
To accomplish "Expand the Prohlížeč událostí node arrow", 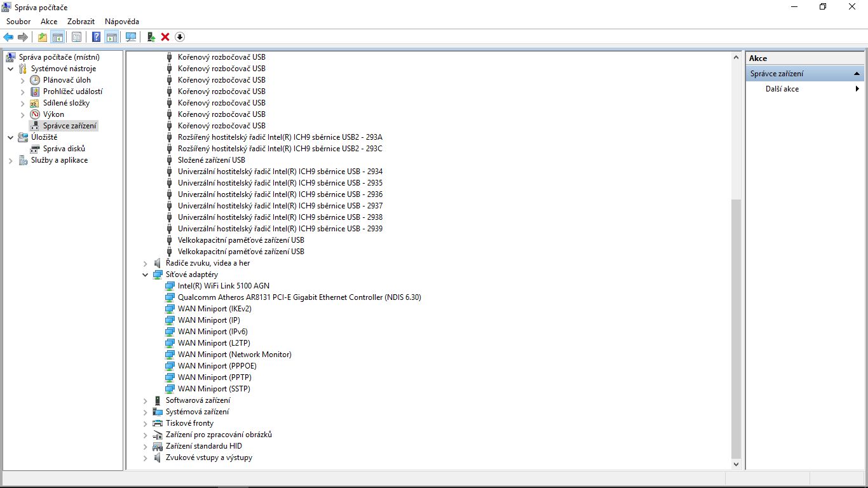I will click(x=23, y=91).
